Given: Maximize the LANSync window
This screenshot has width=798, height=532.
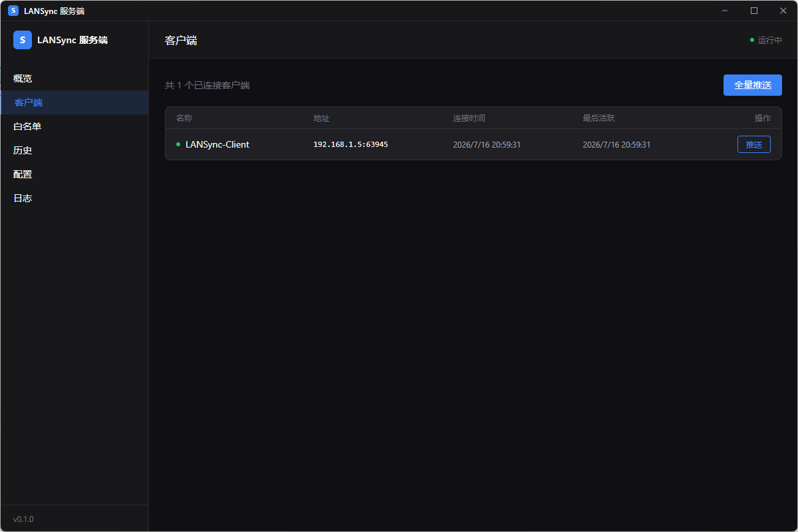Looking at the screenshot, I should pyautogui.click(x=754, y=11).
